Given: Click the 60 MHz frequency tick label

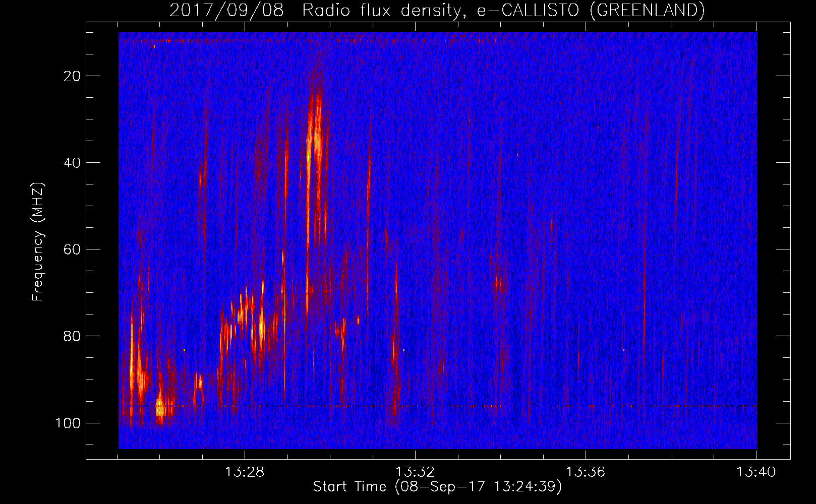Looking at the screenshot, I should click(x=72, y=249).
